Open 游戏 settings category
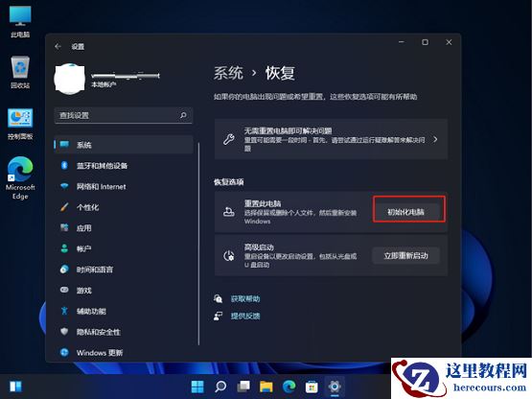The height and width of the screenshot is (399, 532). coord(124,290)
